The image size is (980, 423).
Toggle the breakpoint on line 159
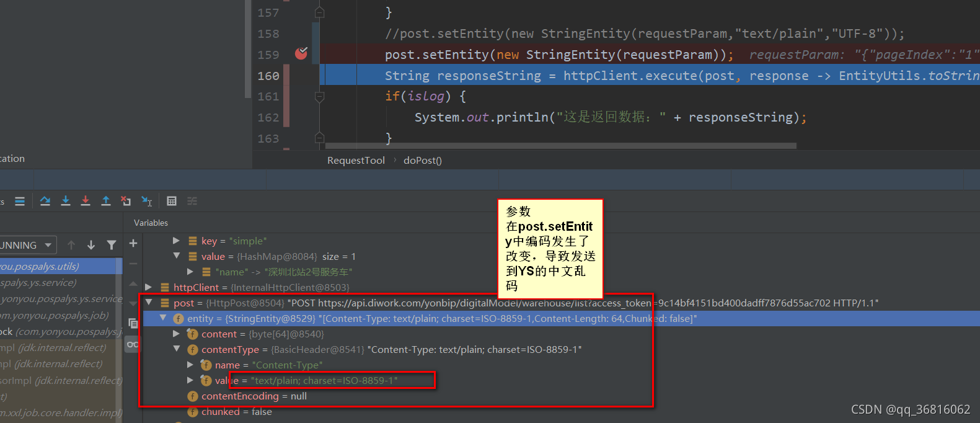(x=301, y=53)
